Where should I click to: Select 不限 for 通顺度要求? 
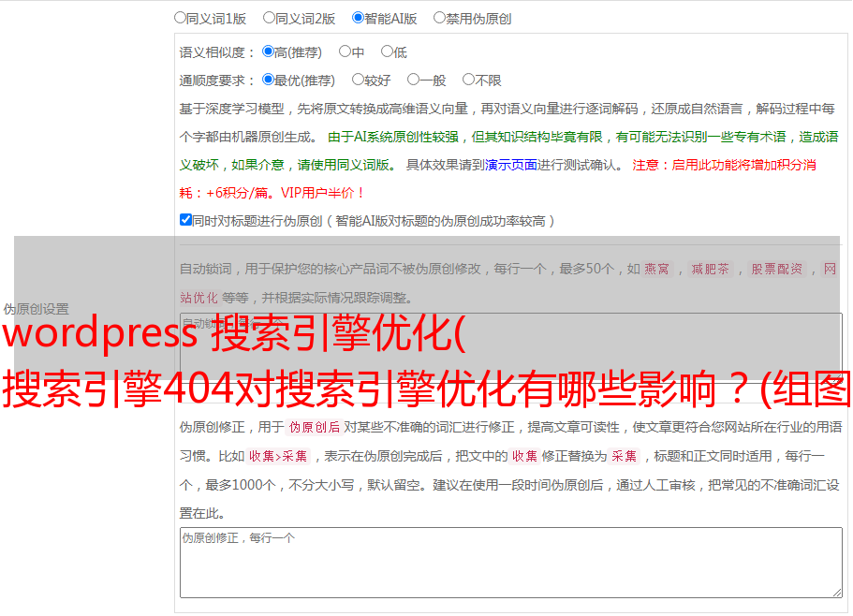click(x=468, y=80)
